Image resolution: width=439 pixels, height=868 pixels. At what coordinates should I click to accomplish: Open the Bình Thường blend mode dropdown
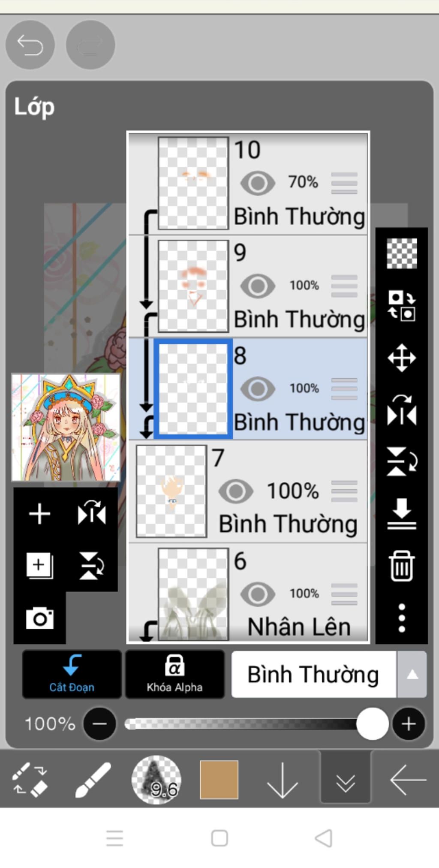(313, 674)
